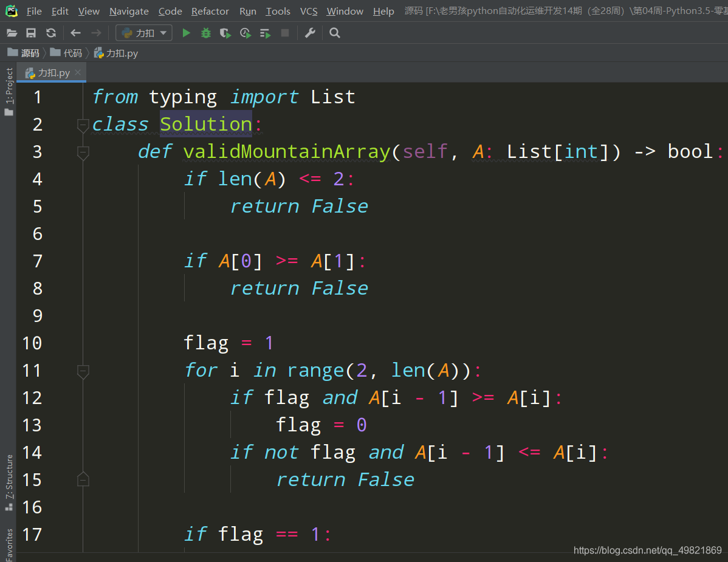This screenshot has height=562, width=728.
Task: Open the File menu
Action: (x=34, y=11)
